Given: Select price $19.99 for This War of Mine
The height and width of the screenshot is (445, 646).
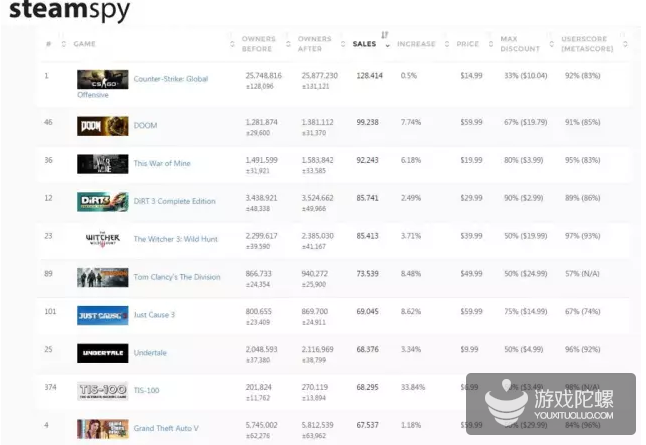Looking at the screenshot, I should pos(471,160).
